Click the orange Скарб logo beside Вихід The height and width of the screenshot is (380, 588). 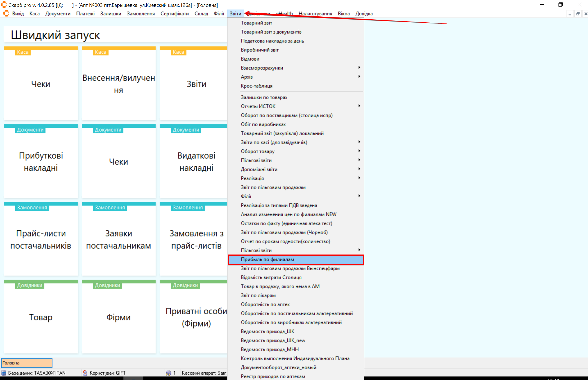point(6,14)
